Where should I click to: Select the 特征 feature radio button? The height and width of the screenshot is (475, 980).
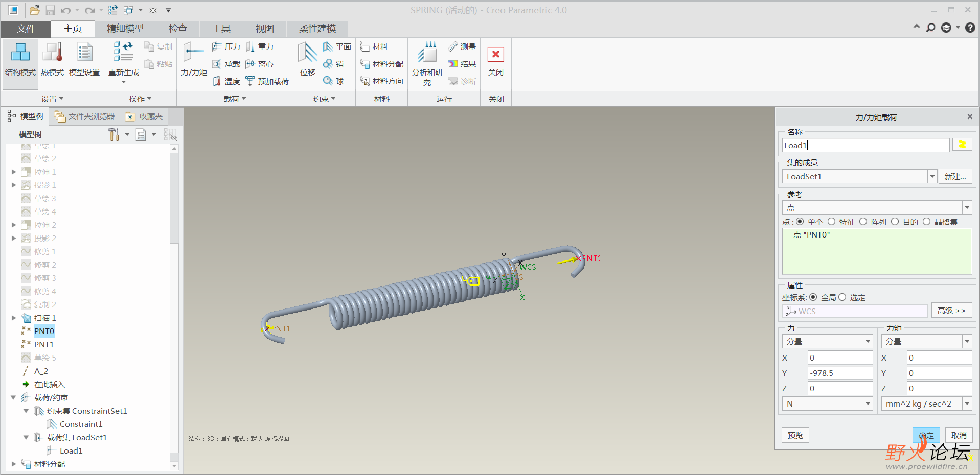click(832, 222)
